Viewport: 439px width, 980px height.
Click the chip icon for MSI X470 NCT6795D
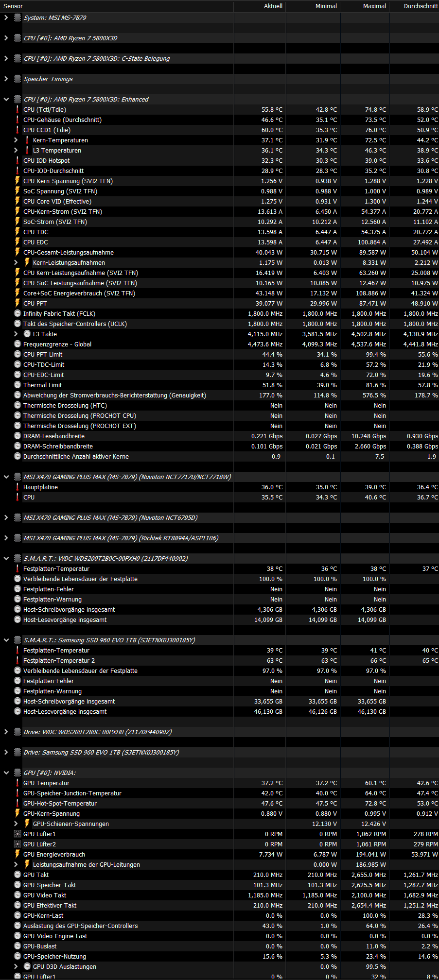coord(18,517)
